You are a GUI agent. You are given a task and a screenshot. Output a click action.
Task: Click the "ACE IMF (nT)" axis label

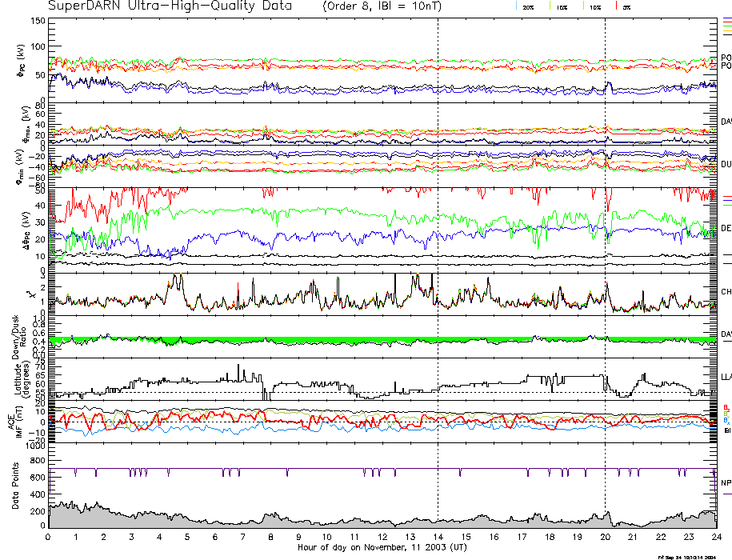click(x=18, y=421)
